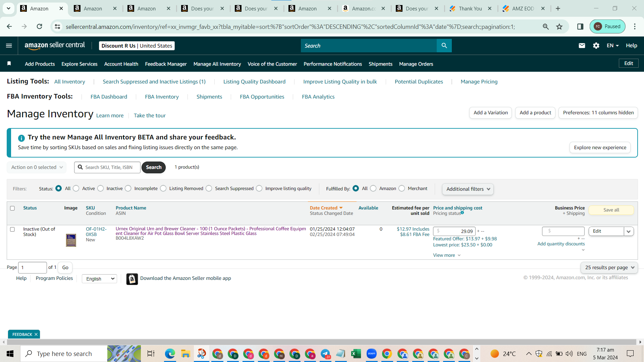
Task: Open the messages envelope icon
Action: (582, 46)
